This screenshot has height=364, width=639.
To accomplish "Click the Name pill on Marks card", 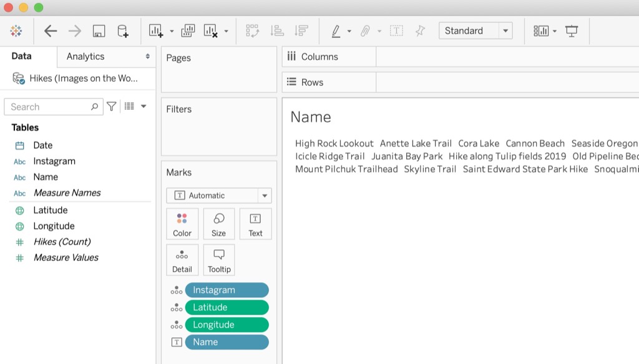I will tap(227, 342).
